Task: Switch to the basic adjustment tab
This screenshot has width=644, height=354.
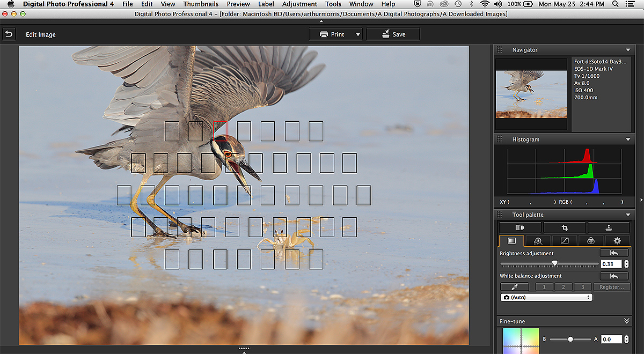Action: pos(511,241)
